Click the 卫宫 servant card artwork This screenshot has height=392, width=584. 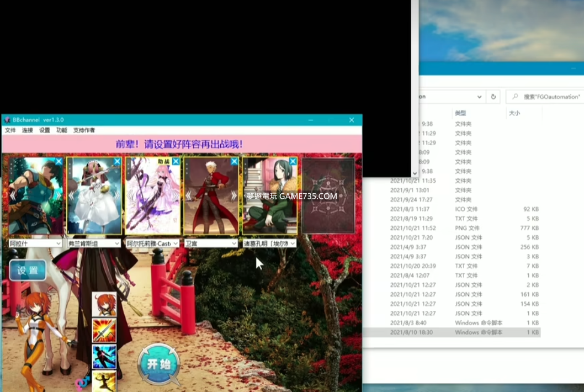pos(211,196)
